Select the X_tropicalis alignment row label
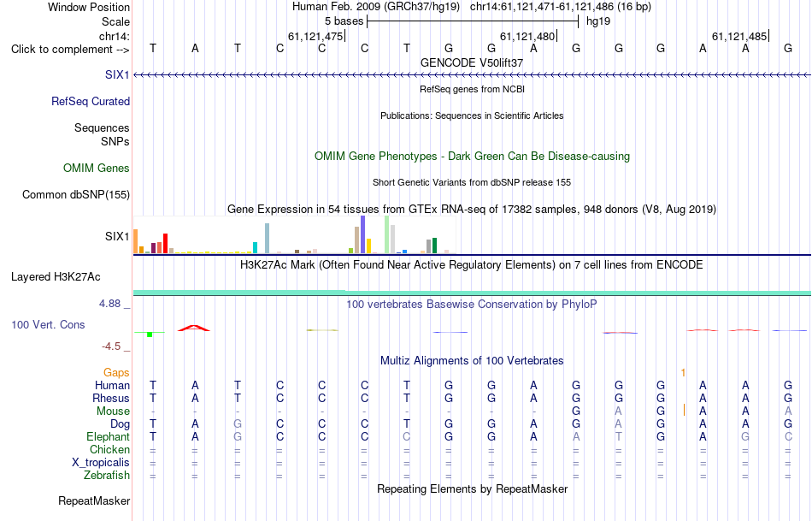Screen dimensions: 812x521 point(101,463)
